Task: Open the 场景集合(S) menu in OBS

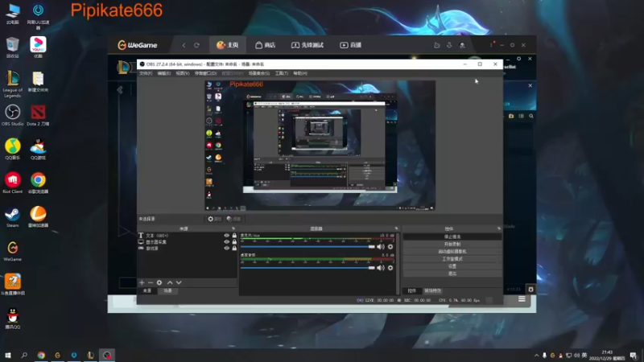Action: pos(258,73)
